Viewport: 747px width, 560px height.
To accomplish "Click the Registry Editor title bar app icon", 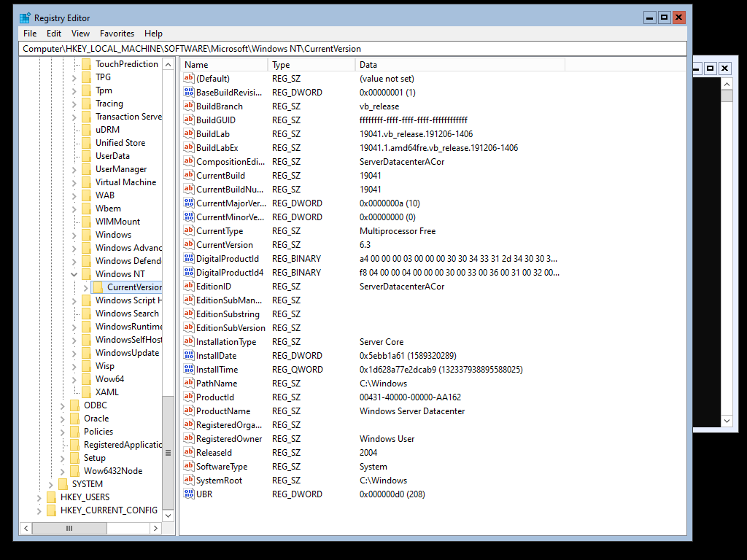I will pyautogui.click(x=26, y=18).
